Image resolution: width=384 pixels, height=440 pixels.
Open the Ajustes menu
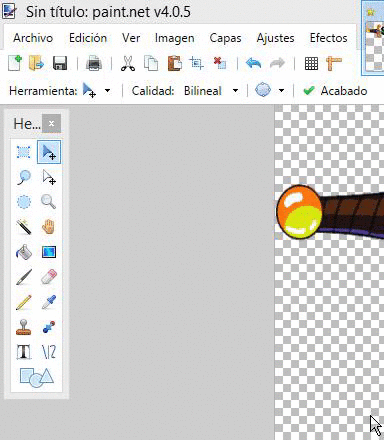click(x=275, y=38)
